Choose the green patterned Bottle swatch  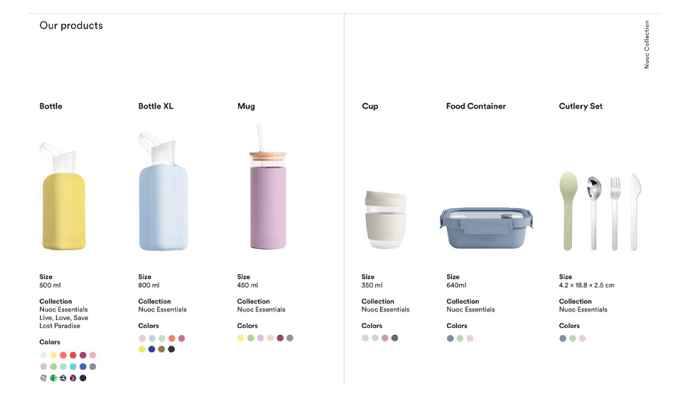pos(53,378)
